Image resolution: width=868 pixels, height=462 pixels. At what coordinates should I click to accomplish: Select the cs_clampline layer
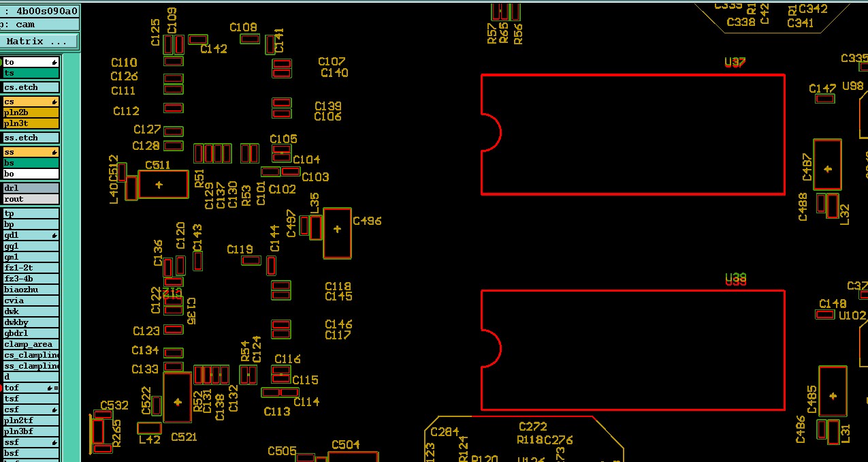point(31,355)
